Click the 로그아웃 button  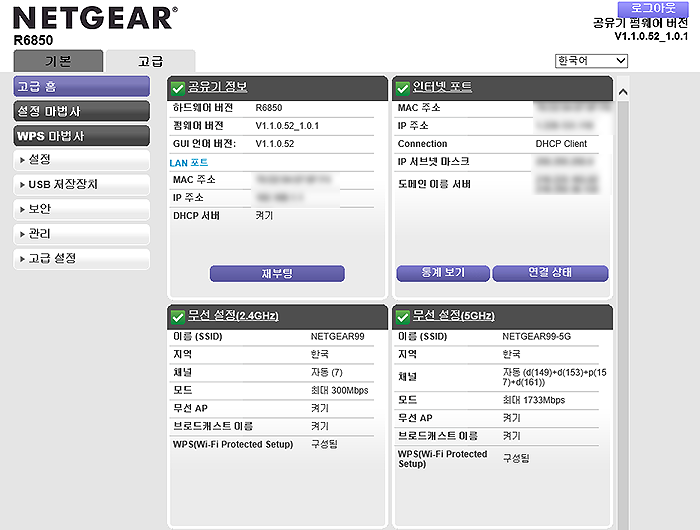(653, 9)
